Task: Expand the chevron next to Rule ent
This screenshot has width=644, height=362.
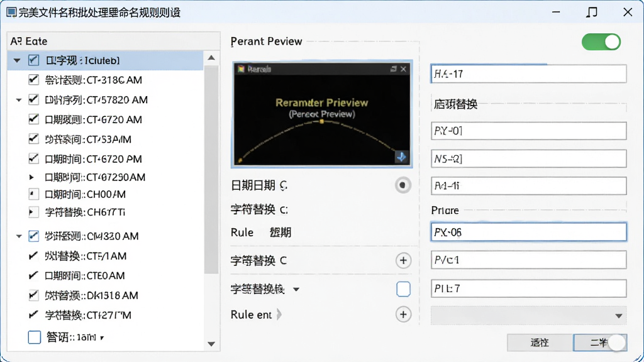Action: point(279,314)
